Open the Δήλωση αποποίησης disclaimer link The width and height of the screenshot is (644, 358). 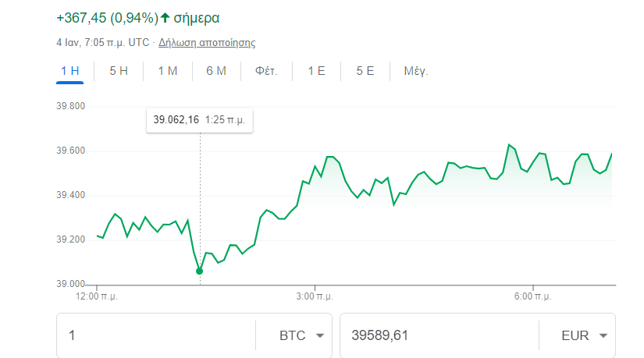tap(207, 43)
